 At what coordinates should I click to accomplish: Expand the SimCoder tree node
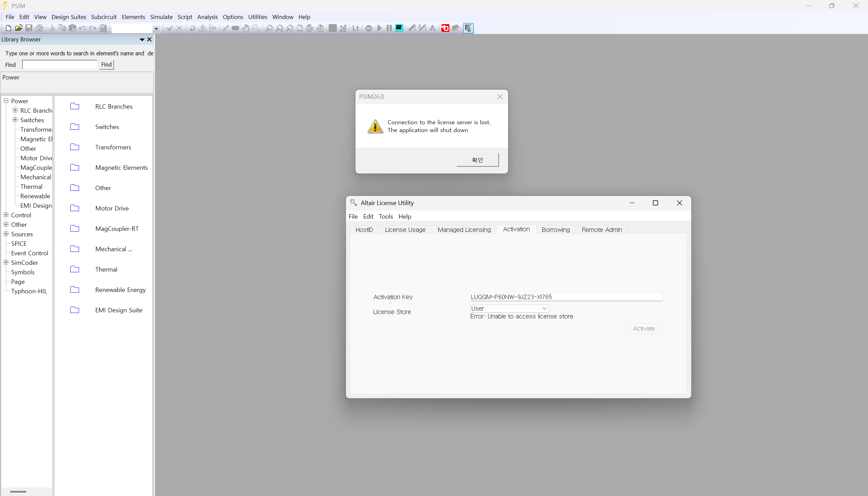[x=6, y=262]
